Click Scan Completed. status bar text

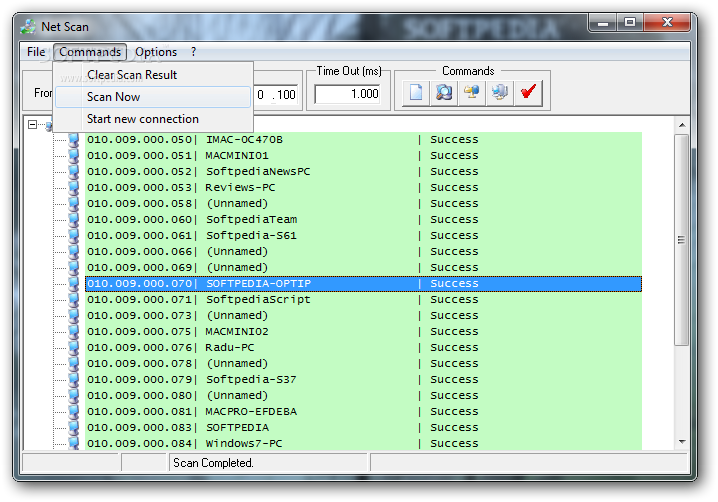(213, 463)
